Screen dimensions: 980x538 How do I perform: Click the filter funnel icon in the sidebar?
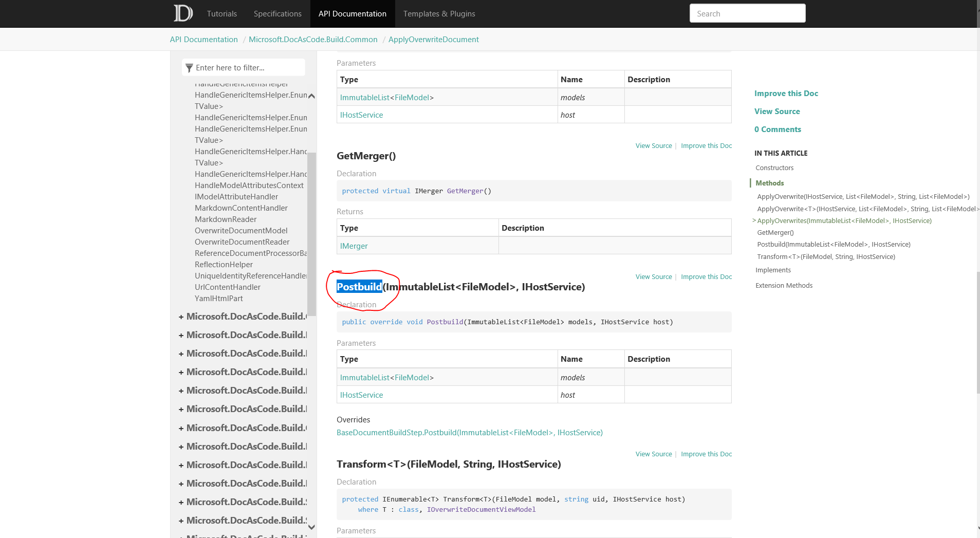coord(190,67)
